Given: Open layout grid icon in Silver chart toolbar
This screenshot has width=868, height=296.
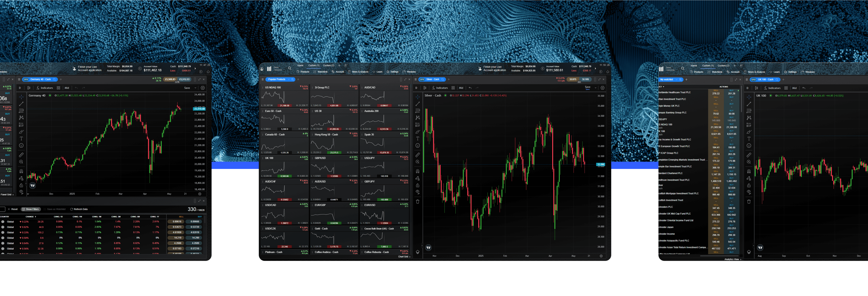Looking at the screenshot, I should 453,88.
